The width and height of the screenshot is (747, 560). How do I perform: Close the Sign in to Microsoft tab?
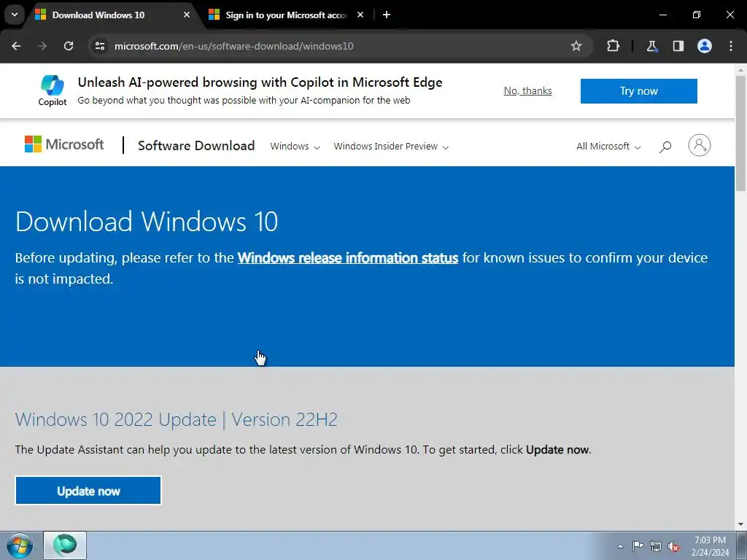360,15
